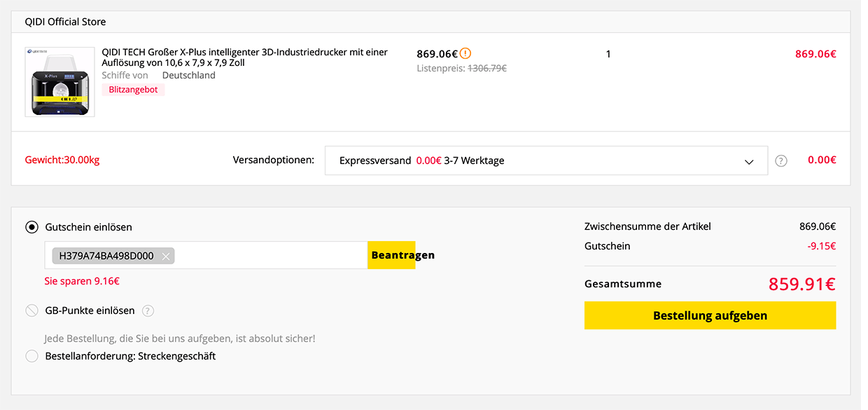This screenshot has height=410, width=868.
Task: Select the Gutschein einlösen radio button
Action: 31,227
